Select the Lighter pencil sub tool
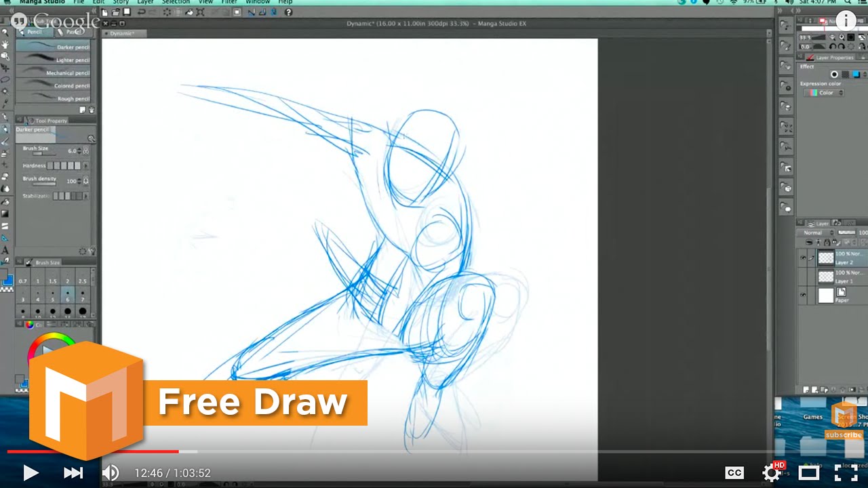Image resolution: width=868 pixels, height=488 pixels. click(x=54, y=60)
